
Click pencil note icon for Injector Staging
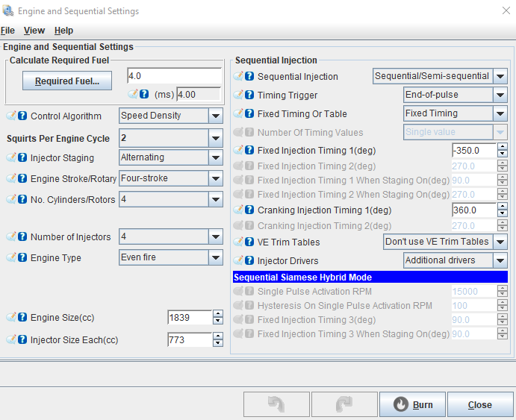pyautogui.click(x=11, y=157)
